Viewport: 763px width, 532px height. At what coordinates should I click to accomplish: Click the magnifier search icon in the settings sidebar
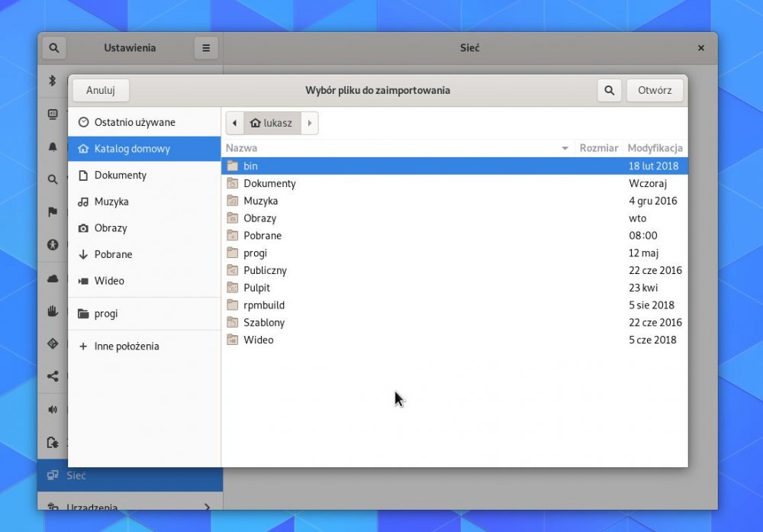click(x=53, y=179)
